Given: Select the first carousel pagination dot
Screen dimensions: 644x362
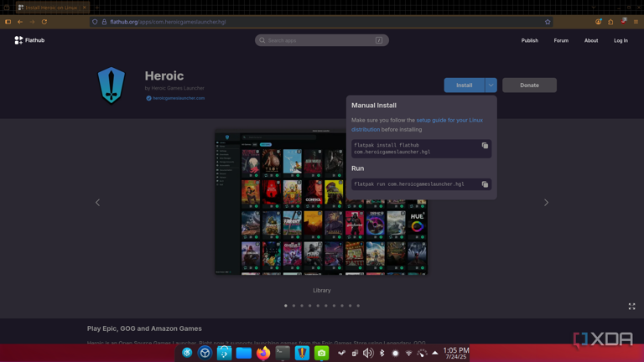Looking at the screenshot, I should [x=286, y=306].
